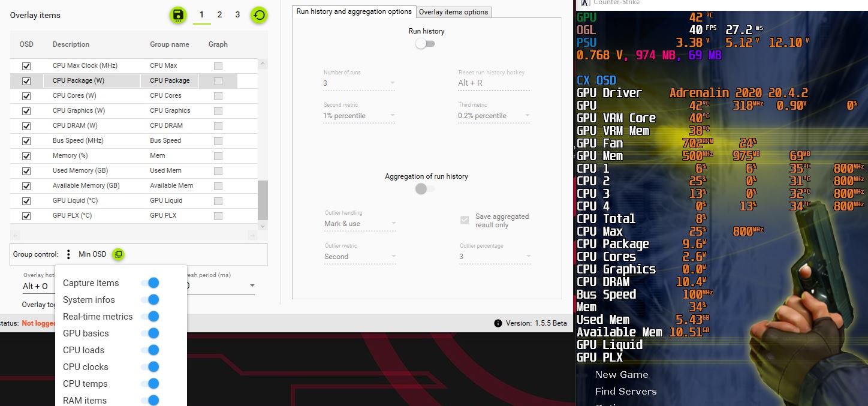The image size is (868, 406).
Task: Open the Group control three-dots menu
Action: tap(68, 254)
